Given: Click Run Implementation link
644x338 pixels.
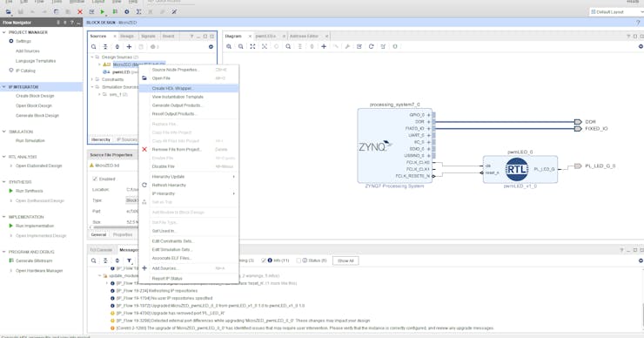Looking at the screenshot, I should (35, 226).
